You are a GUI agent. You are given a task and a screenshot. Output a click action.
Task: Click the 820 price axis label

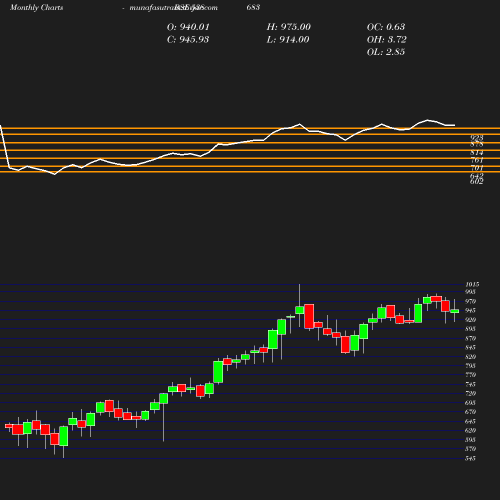471,357
